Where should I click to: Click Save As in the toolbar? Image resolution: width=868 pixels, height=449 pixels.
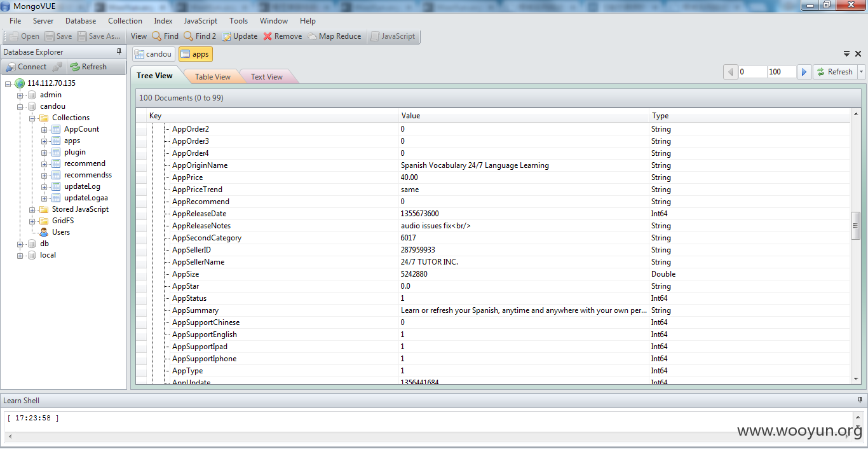pyautogui.click(x=99, y=36)
